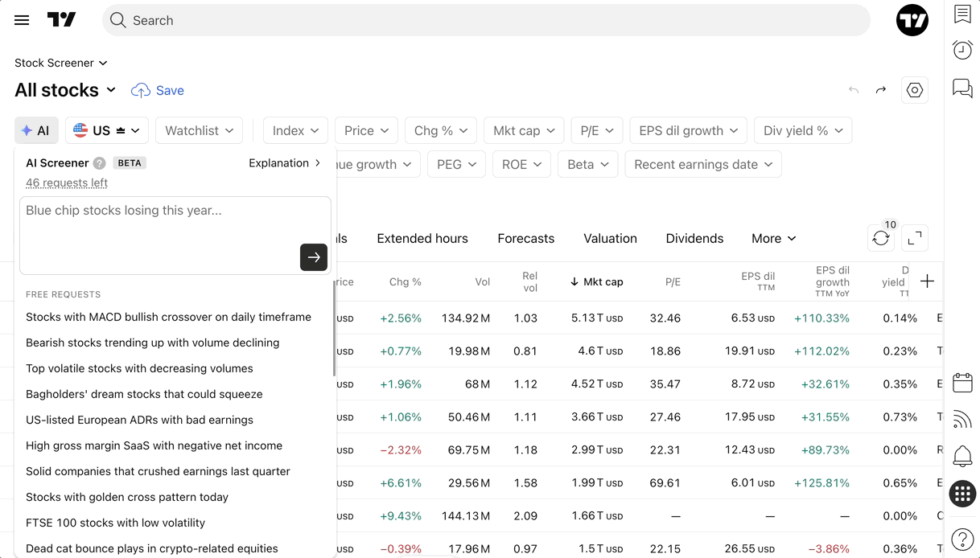The width and height of the screenshot is (980, 558).
Task: Open the hamburger main menu
Action: pos(22,20)
